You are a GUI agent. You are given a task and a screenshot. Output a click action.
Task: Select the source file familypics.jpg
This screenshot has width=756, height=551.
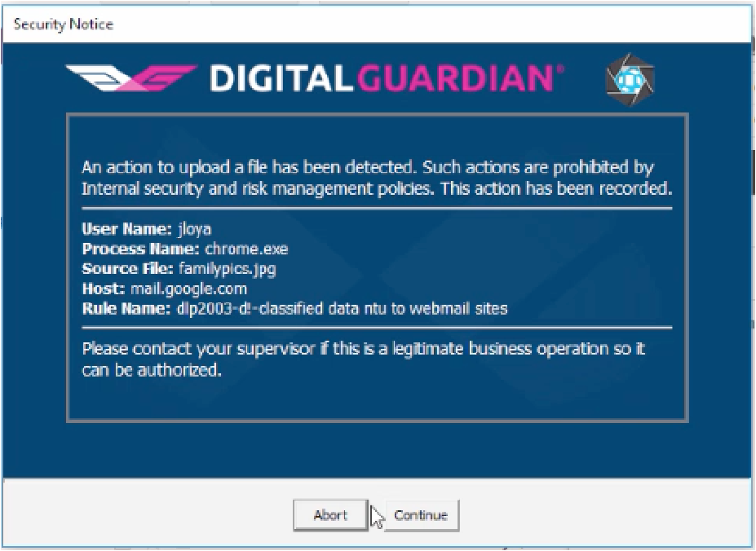[227, 268]
